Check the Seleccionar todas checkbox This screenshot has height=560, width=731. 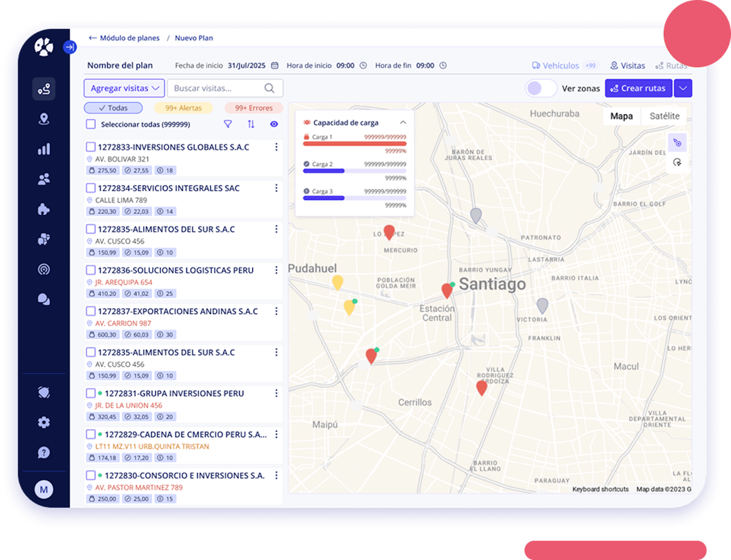coord(91,124)
